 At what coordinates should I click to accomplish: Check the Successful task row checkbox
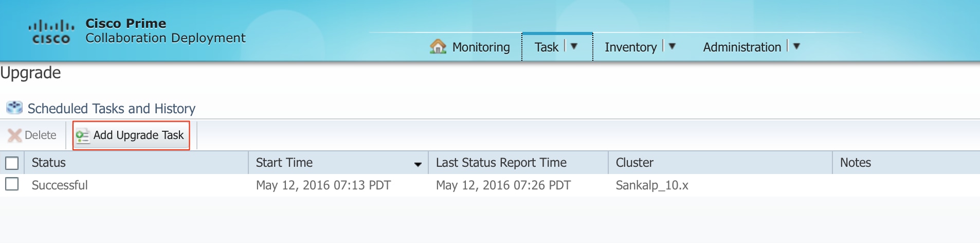coord(12,184)
